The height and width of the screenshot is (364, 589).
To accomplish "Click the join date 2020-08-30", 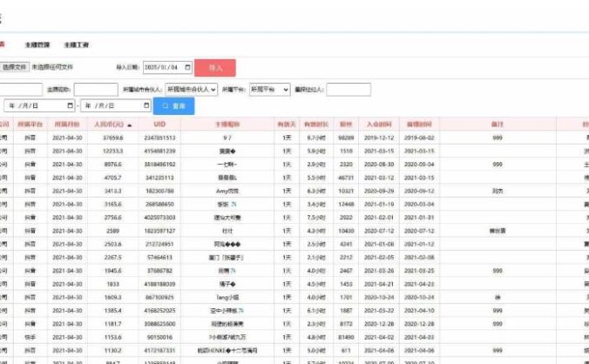I will (x=379, y=165).
